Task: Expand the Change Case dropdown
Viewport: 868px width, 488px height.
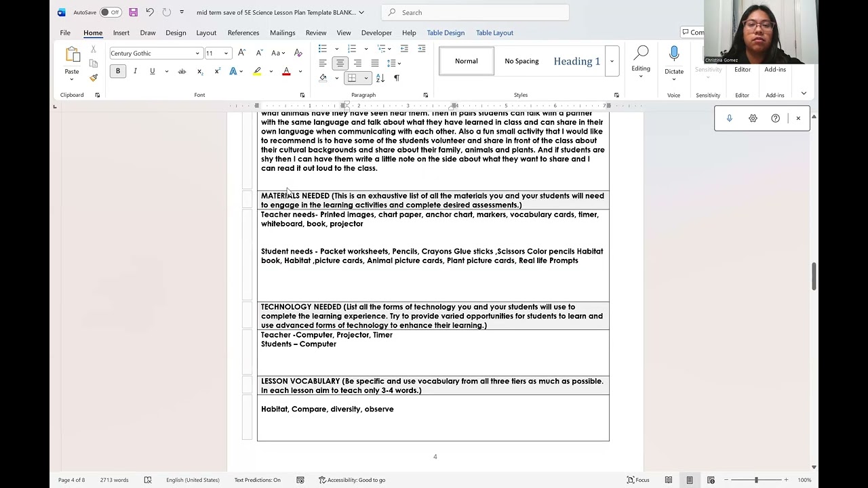Action: [x=284, y=53]
